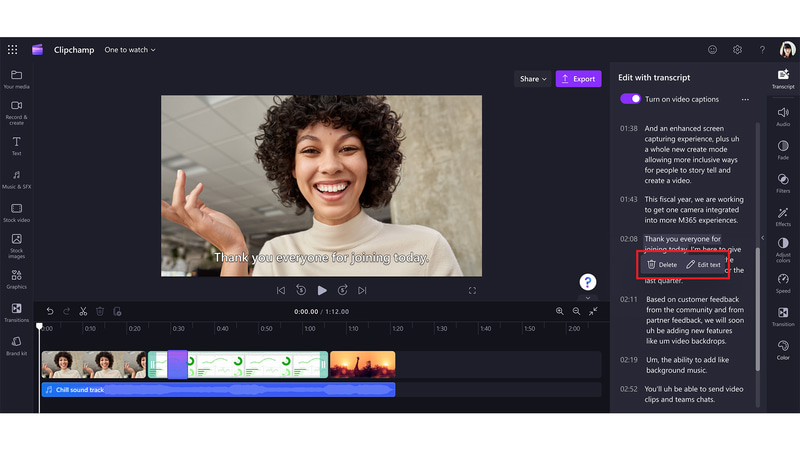800x450 pixels.
Task: Toggle Turn on video captions switch
Action: [x=630, y=99]
